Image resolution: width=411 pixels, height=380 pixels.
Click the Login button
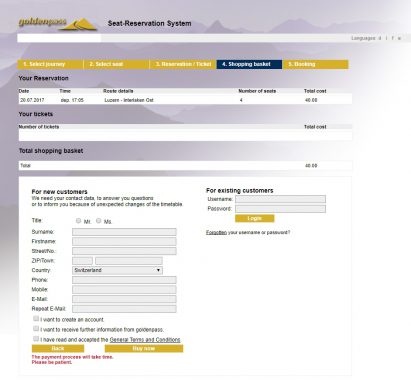[255, 218]
